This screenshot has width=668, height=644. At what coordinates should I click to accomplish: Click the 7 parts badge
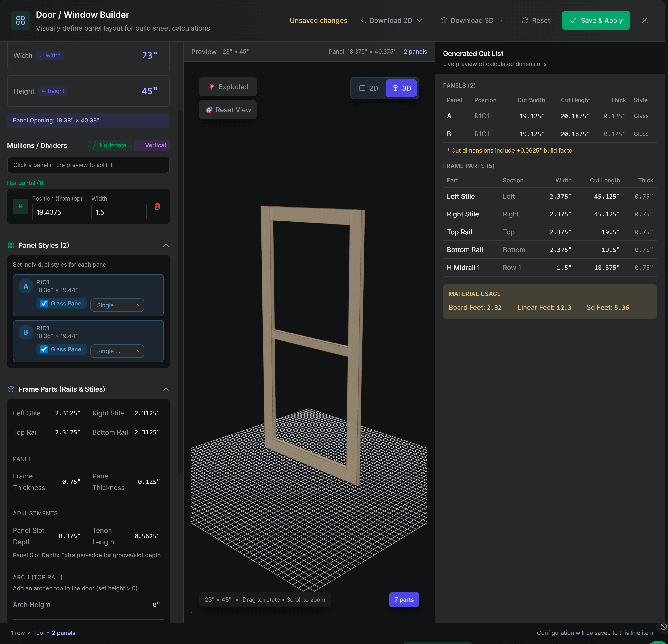click(x=404, y=600)
